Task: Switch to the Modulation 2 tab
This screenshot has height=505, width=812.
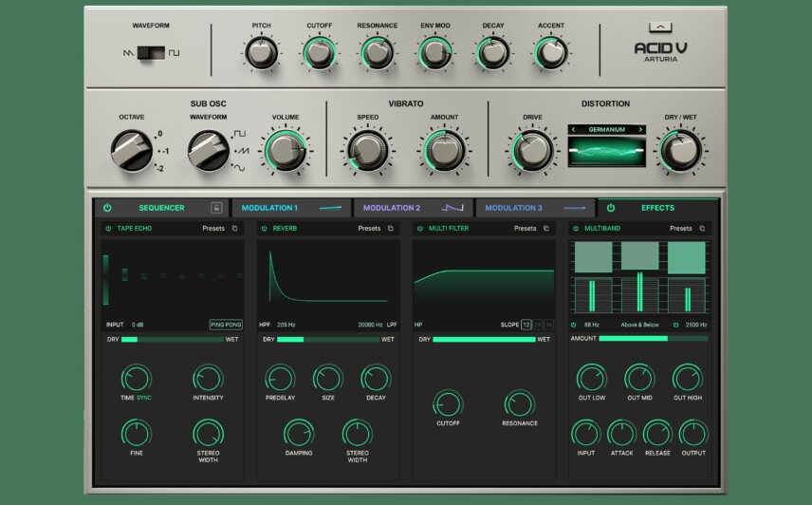Action: pos(413,208)
